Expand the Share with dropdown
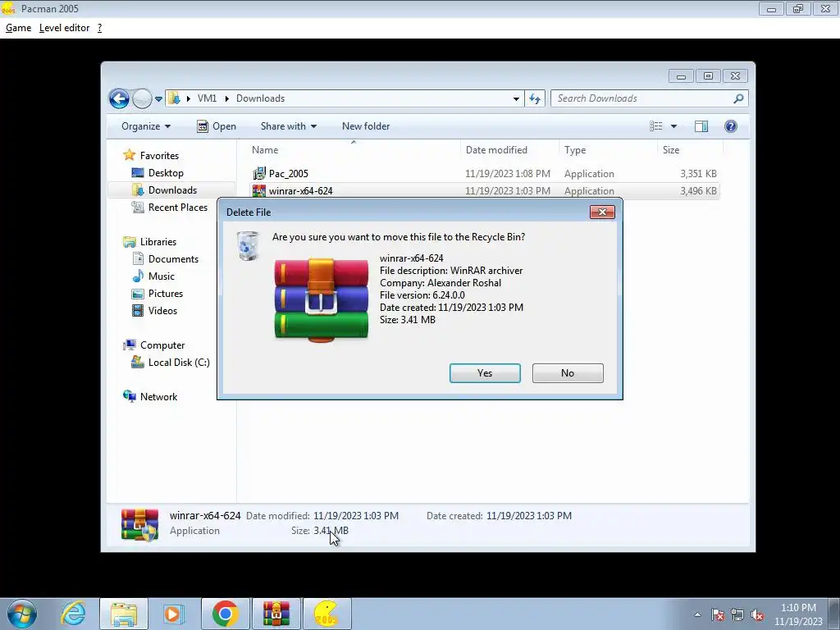The height and width of the screenshot is (630, 840). click(288, 126)
